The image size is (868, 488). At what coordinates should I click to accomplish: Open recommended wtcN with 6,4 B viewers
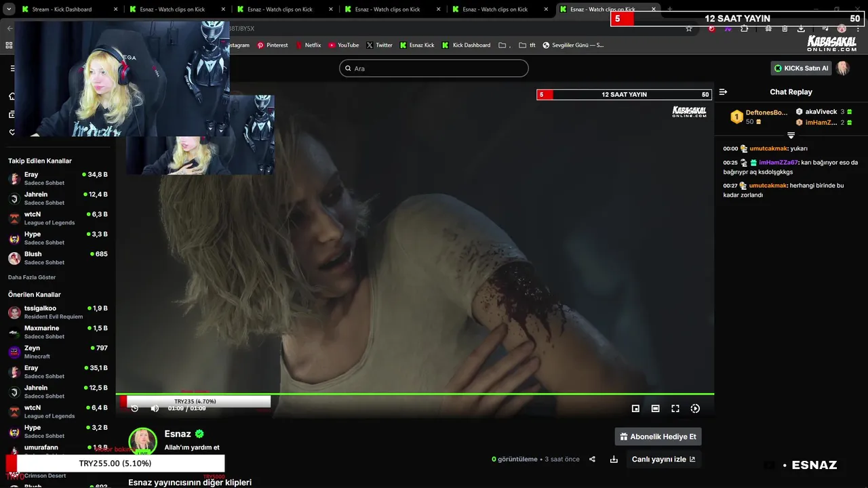[x=58, y=411]
